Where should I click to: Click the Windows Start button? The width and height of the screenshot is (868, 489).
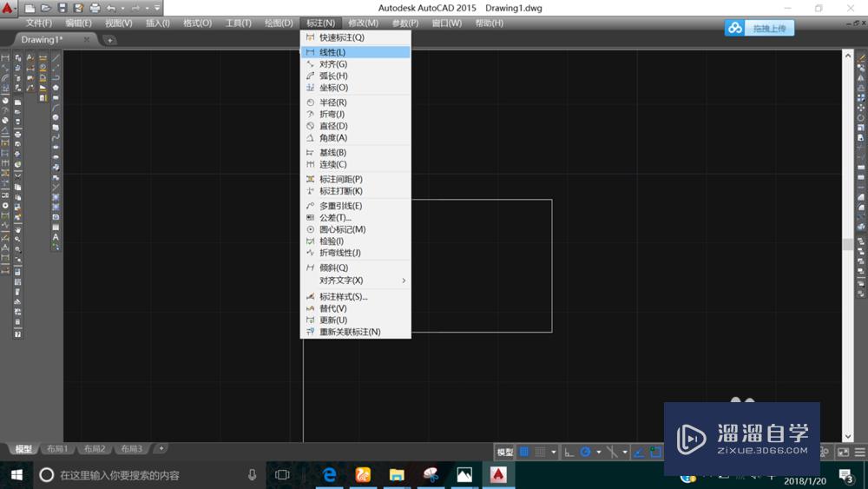[16, 474]
